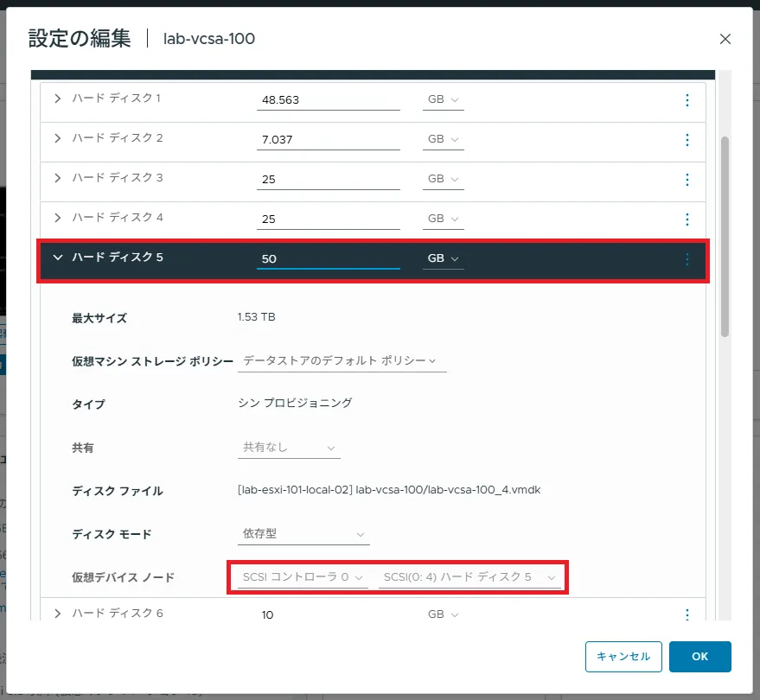Expand ハード ディスク 3 row chevron
Screen dimensions: 760x700
pyautogui.click(x=58, y=178)
